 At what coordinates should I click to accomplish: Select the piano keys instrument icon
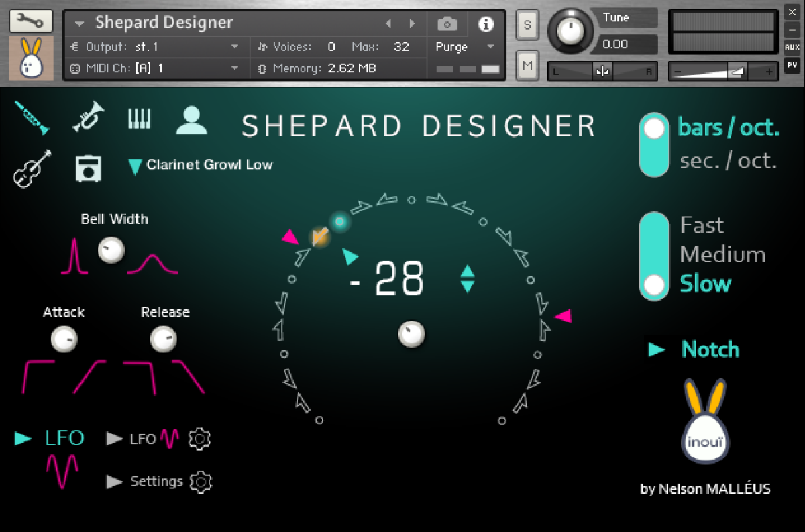coord(140,119)
